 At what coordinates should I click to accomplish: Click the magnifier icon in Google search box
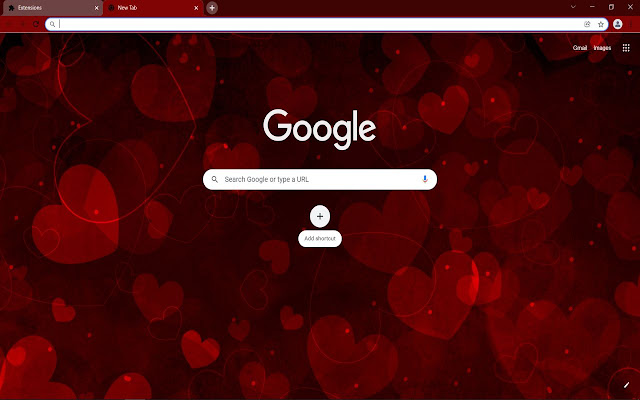(214, 180)
